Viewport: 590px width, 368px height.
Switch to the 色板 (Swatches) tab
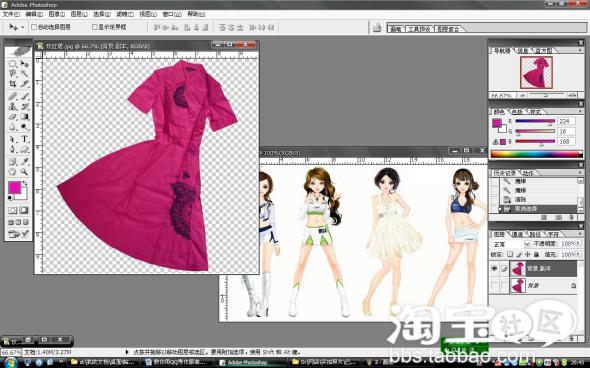tap(517, 112)
